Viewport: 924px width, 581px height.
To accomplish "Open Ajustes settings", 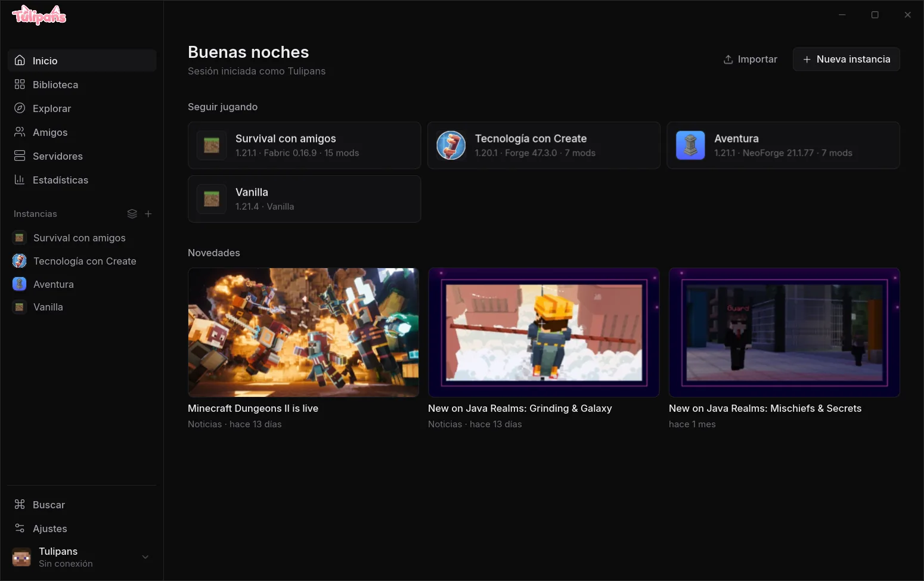I will (x=82, y=529).
